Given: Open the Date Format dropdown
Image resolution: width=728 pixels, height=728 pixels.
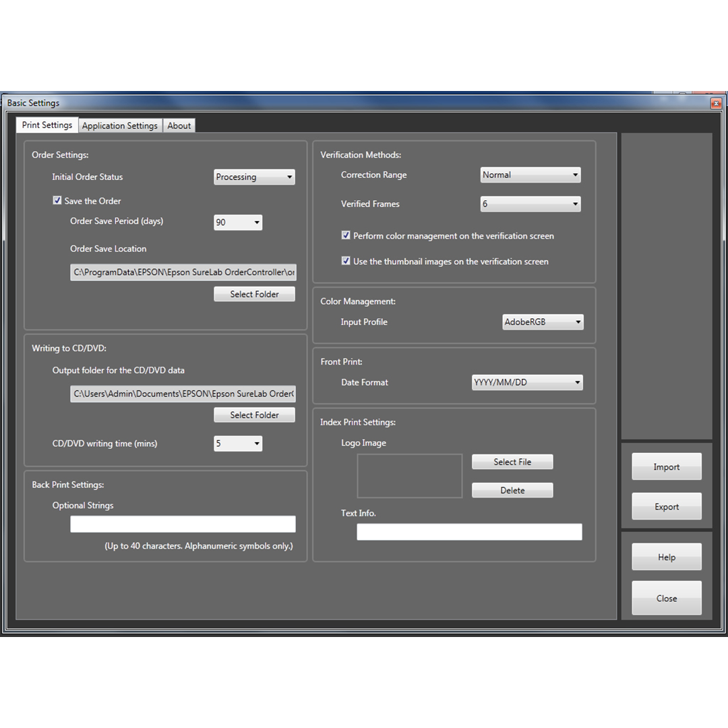Looking at the screenshot, I should [x=527, y=383].
